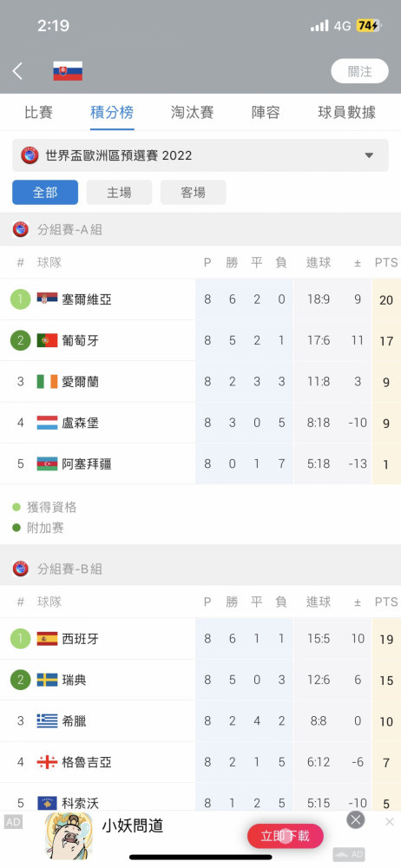Tap the Sweden flag icon
Screen dimensions: 401x868
pos(47,680)
